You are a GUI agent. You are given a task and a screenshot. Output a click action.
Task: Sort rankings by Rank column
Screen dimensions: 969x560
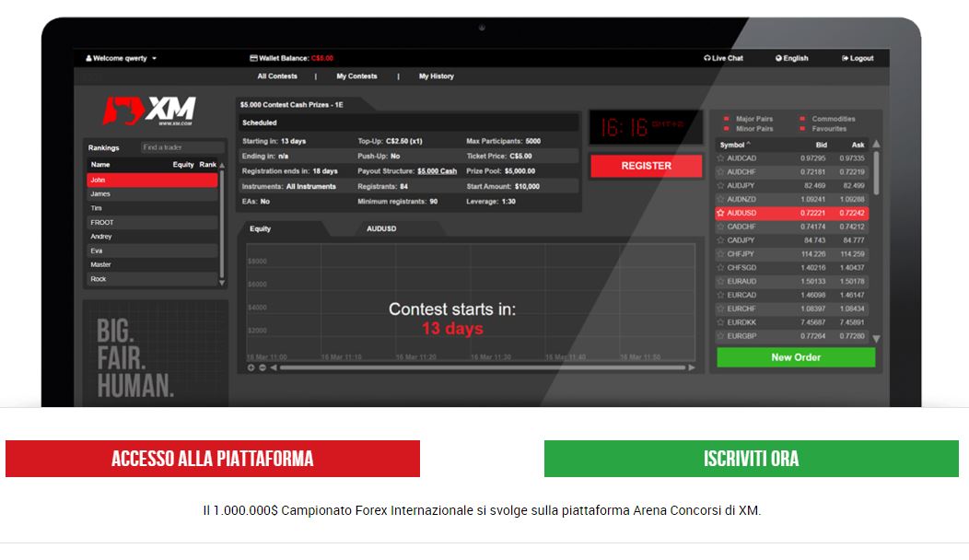(207, 165)
